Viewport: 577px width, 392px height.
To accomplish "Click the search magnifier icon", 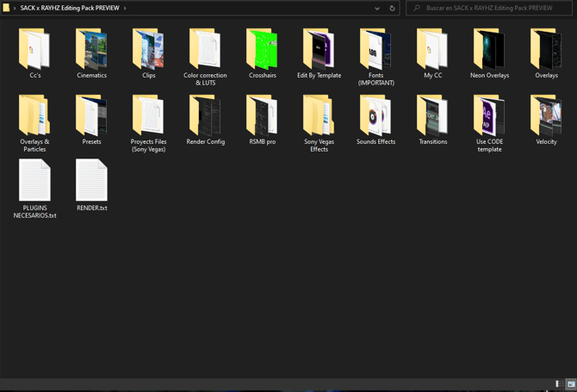I will point(417,8).
